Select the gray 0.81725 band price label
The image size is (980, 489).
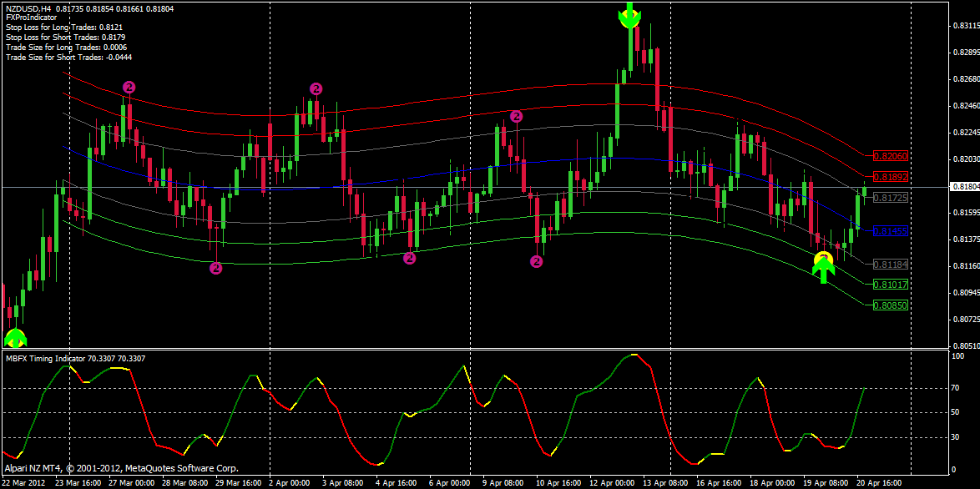point(890,197)
